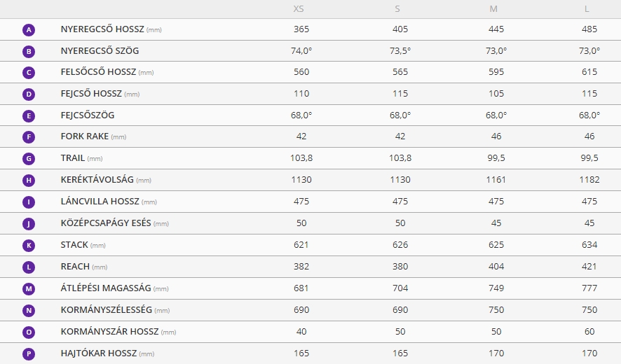Click the M circle icon

(x=29, y=288)
